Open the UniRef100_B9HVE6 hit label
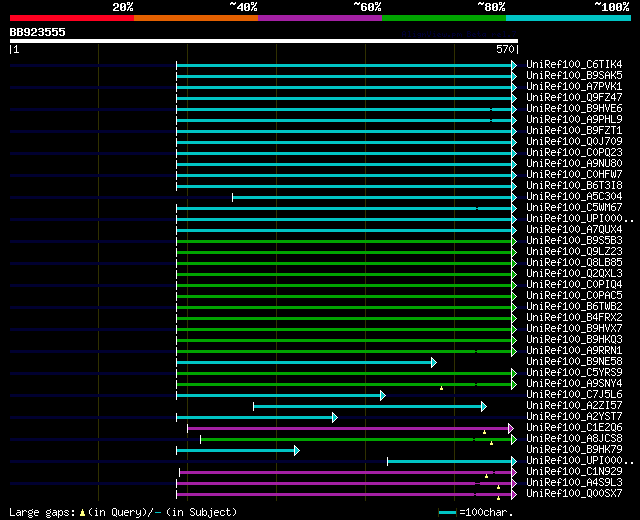 click(574, 109)
